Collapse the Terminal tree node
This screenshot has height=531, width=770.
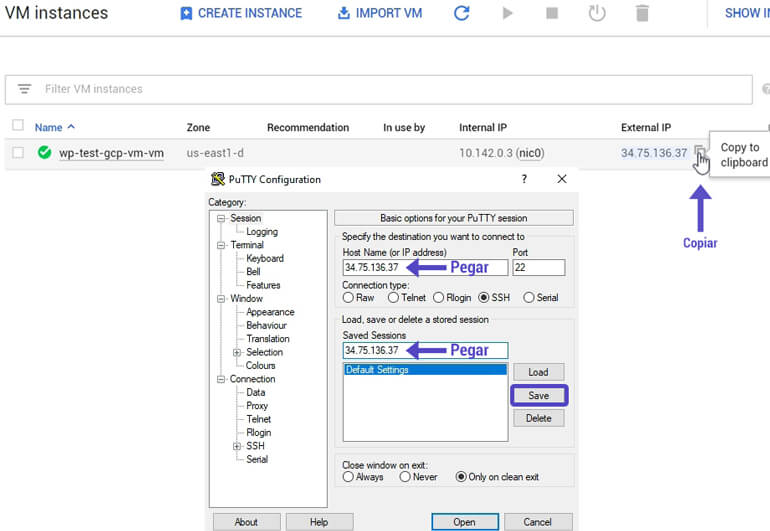pyautogui.click(x=221, y=245)
